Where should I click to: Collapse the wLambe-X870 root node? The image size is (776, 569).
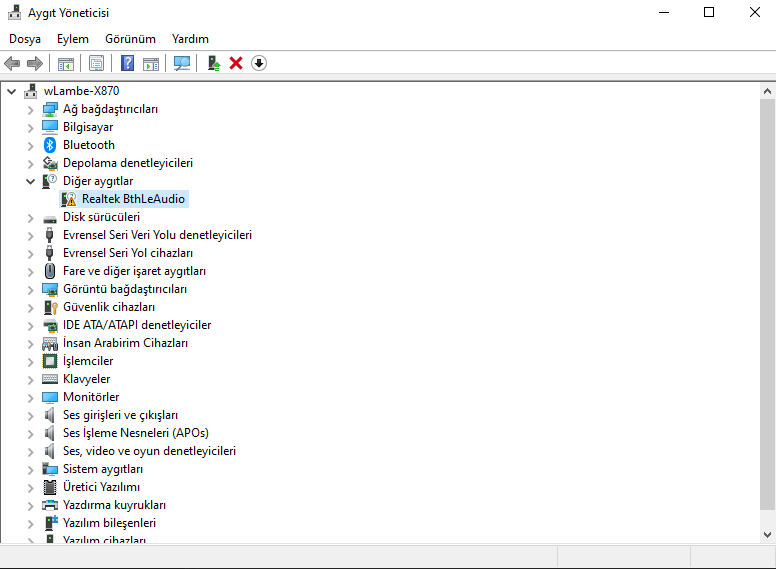(x=12, y=92)
